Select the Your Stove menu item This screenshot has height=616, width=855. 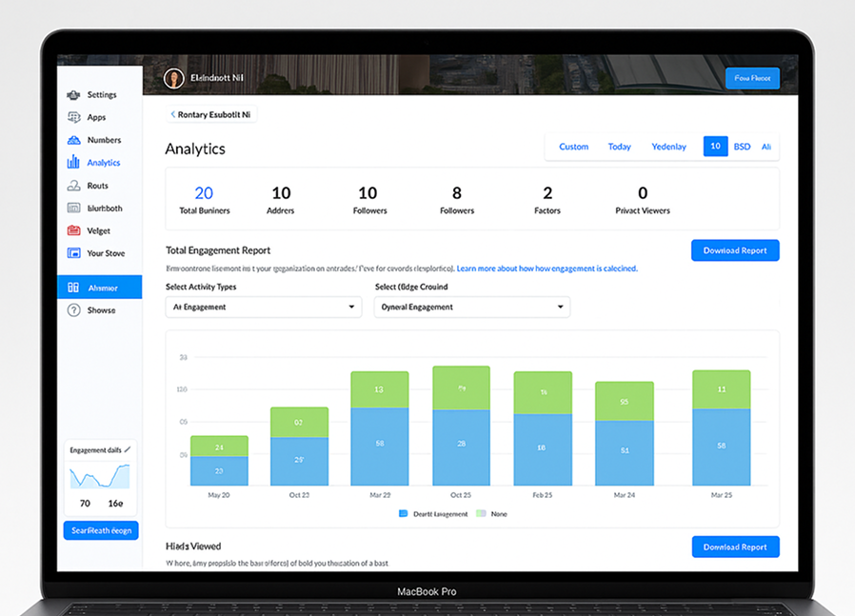point(106,253)
